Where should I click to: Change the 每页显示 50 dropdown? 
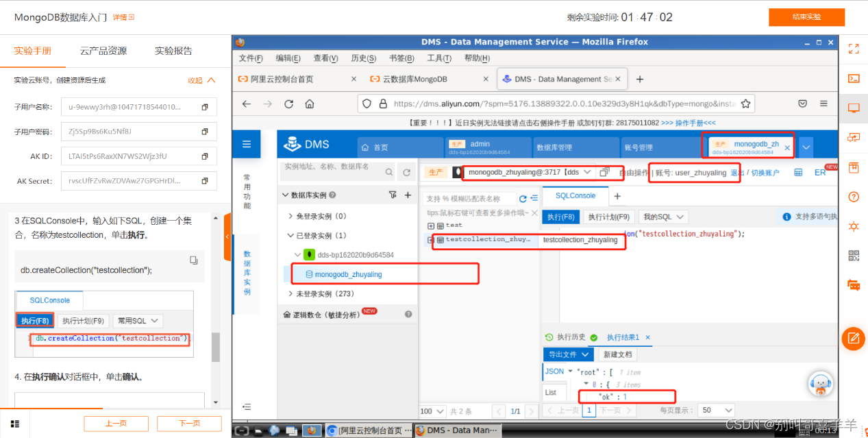tap(717, 410)
